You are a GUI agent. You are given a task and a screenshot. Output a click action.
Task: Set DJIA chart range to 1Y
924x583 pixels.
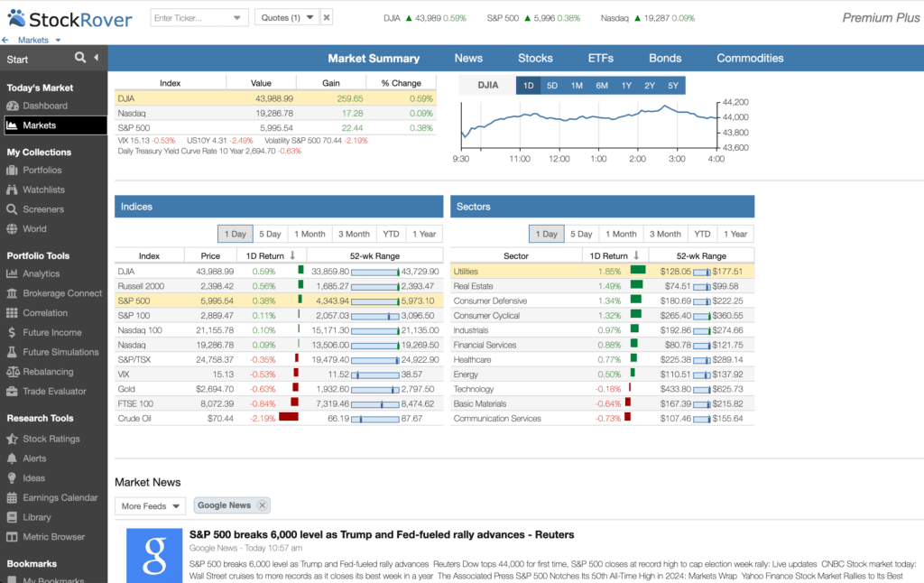coord(626,86)
